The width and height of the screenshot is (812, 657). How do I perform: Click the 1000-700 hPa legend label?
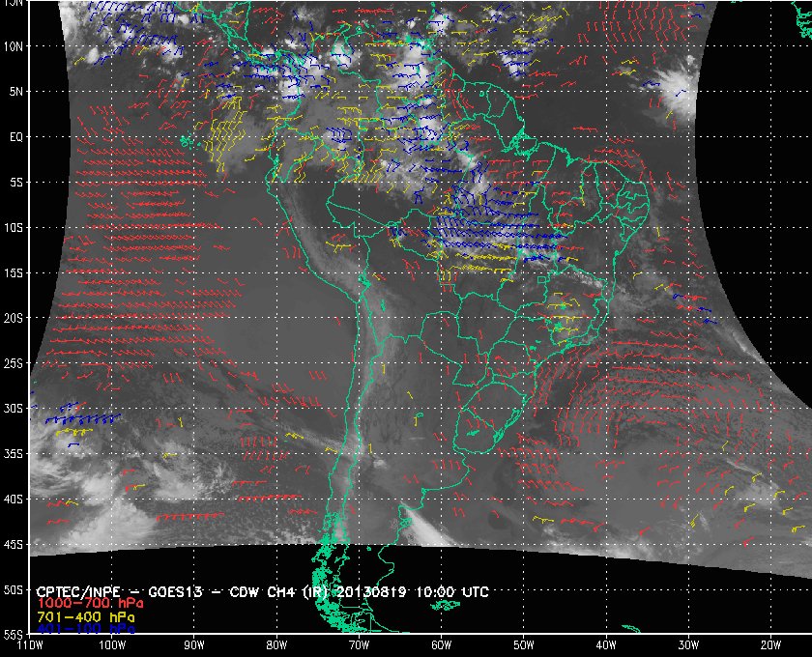point(90,603)
